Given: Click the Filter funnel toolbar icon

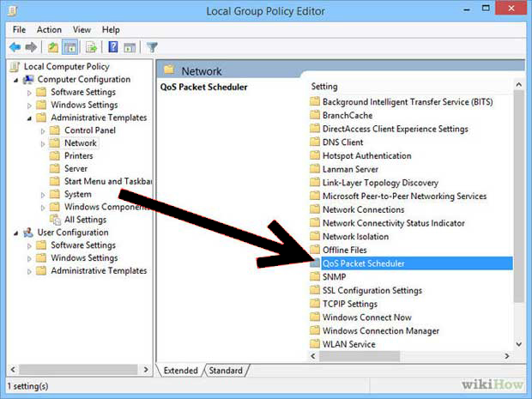Looking at the screenshot, I should click(x=152, y=47).
